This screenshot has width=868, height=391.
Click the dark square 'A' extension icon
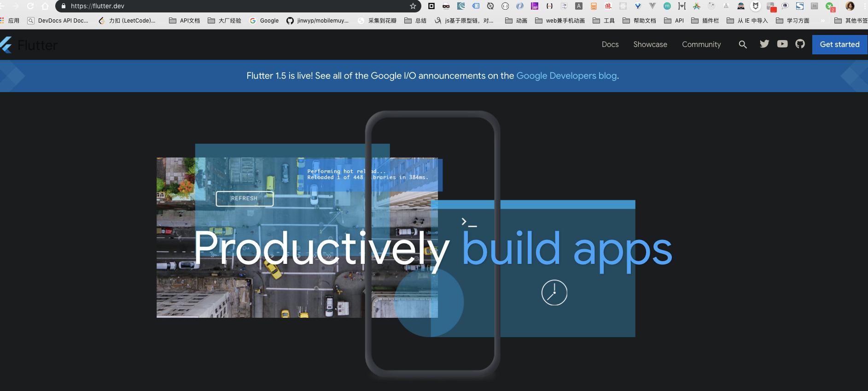click(x=579, y=6)
